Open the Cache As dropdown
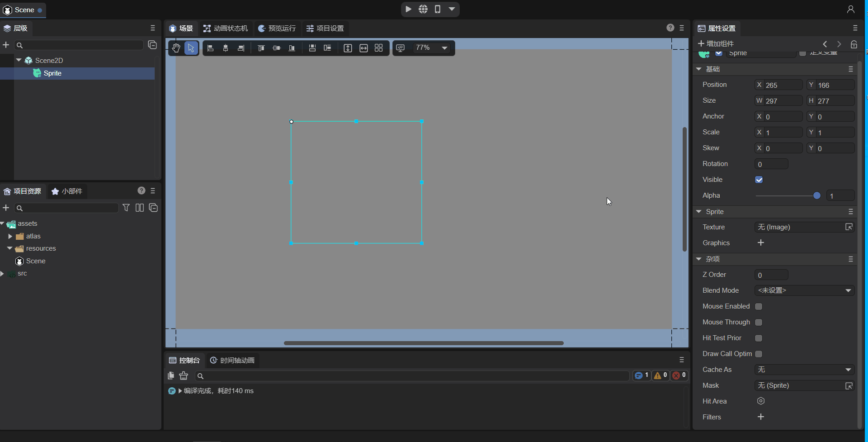Viewport: 868px width, 442px height. point(804,370)
